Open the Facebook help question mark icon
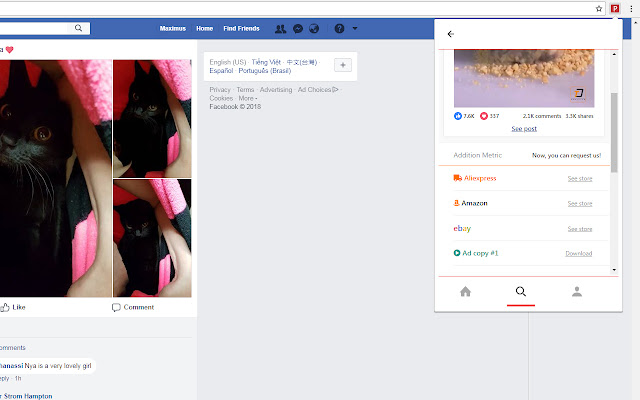 (x=339, y=29)
